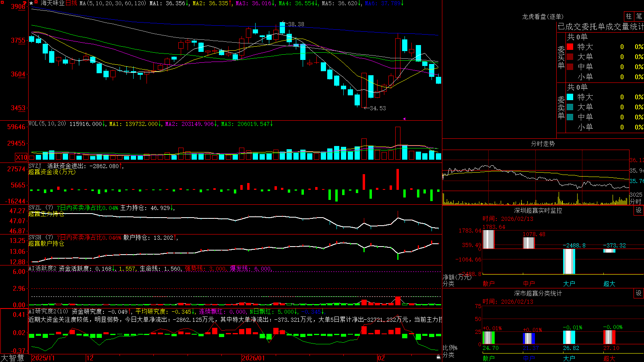The width and height of the screenshot is (644, 362).
Task: Click the dark red 中单 buy order swatch
Action: click(x=570, y=67)
